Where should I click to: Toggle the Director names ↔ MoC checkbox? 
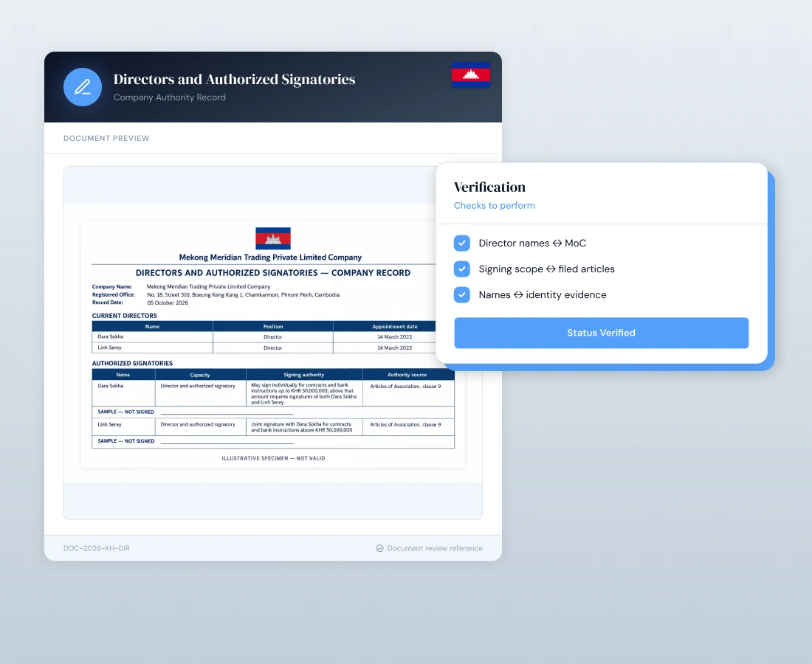462,243
